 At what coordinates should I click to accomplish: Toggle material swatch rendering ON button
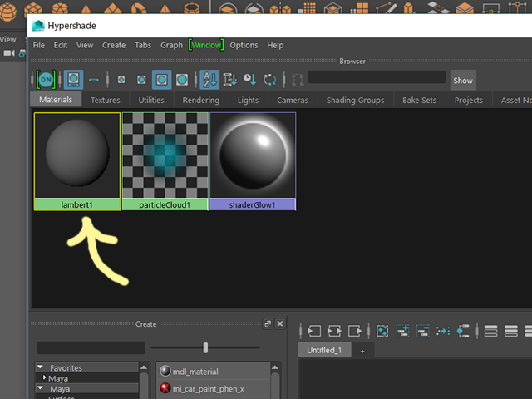(46, 80)
